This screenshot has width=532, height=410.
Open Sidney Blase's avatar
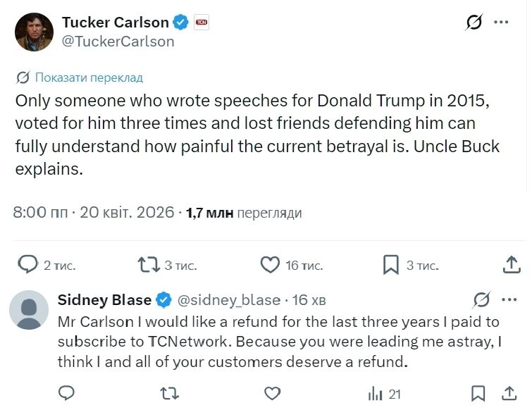29,309
